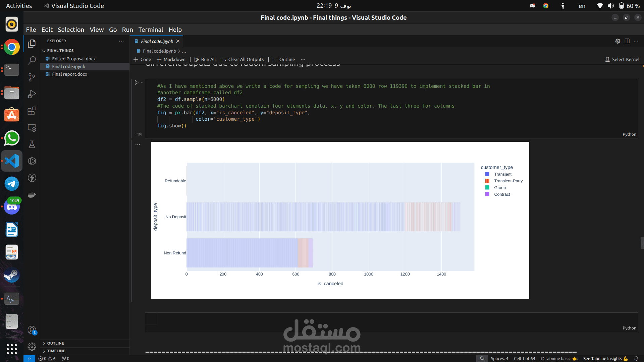Viewport: 644px width, 362px height.
Task: Open Run and Debug view icon
Action: [32, 94]
